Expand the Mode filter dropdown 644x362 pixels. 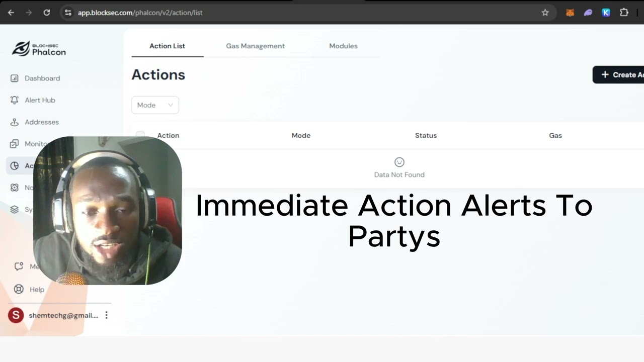(155, 105)
